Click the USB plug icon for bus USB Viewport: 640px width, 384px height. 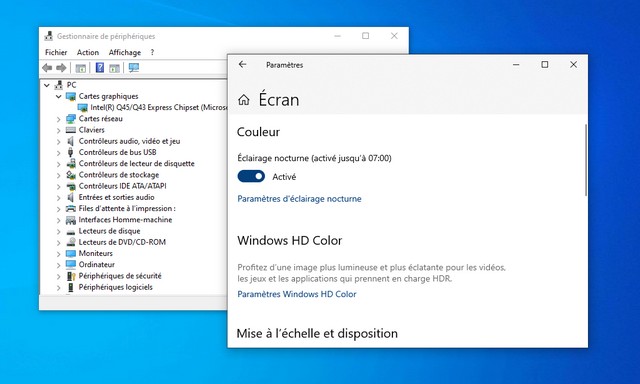coord(71,152)
